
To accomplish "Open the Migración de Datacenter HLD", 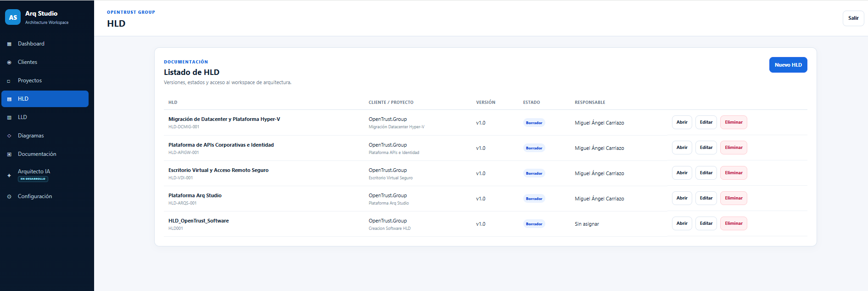I will point(682,122).
